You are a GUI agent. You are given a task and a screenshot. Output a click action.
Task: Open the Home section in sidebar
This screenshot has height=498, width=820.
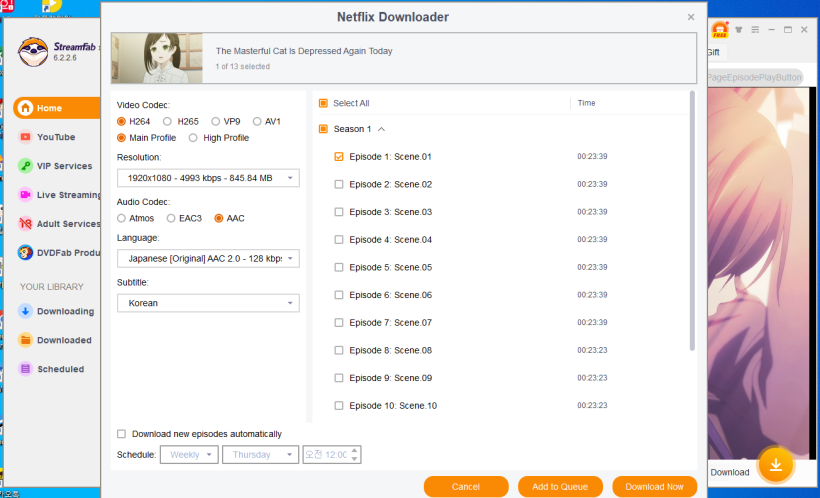[x=56, y=108]
